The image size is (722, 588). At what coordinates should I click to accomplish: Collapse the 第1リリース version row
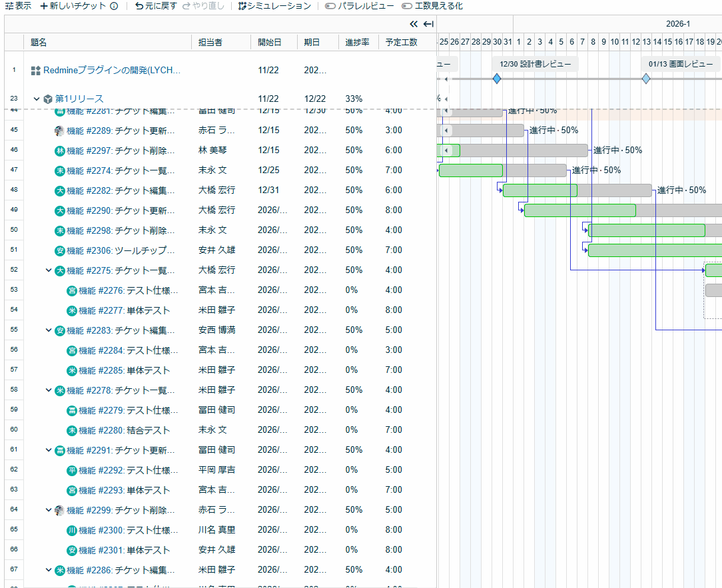[x=37, y=99]
